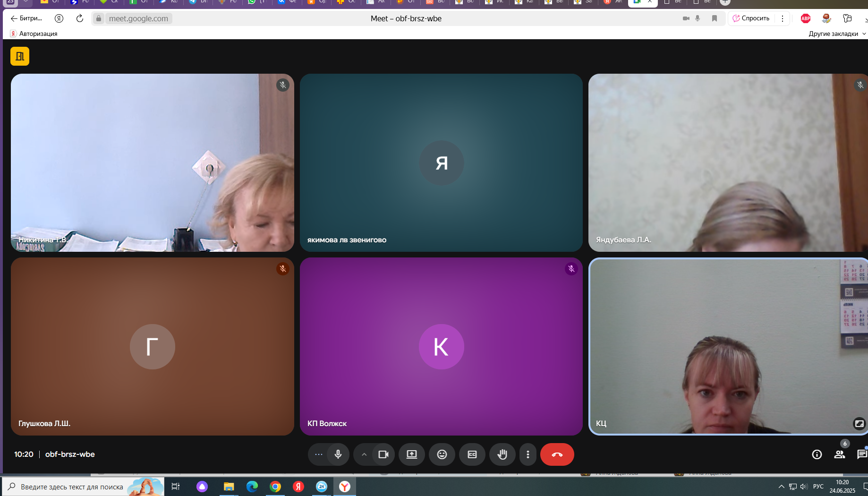Toggle the camera on or off

[x=383, y=454]
